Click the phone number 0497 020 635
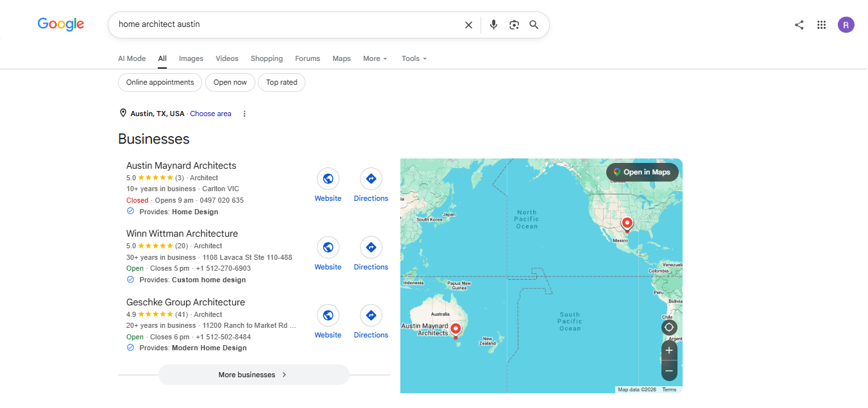The image size is (868, 408). click(221, 200)
